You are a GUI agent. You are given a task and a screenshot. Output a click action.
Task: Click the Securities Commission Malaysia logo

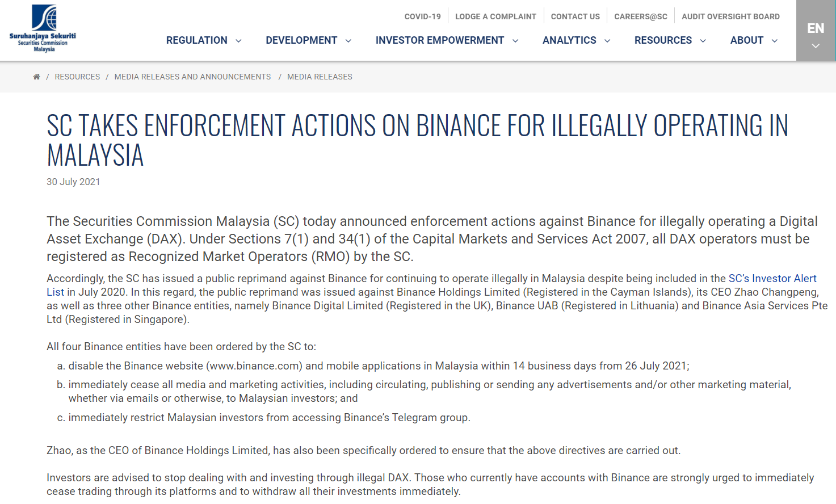pos(43,28)
